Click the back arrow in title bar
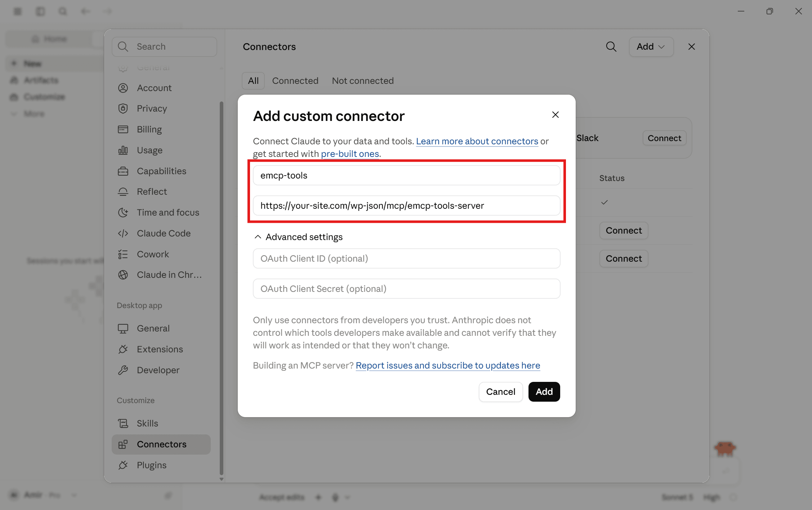 (x=85, y=11)
